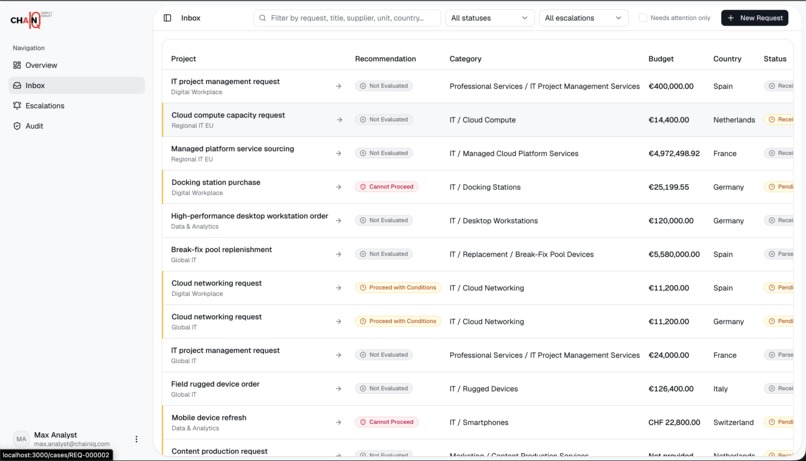This screenshot has width=806, height=461.
Task: Click Switzerland country cell
Action: point(734,422)
